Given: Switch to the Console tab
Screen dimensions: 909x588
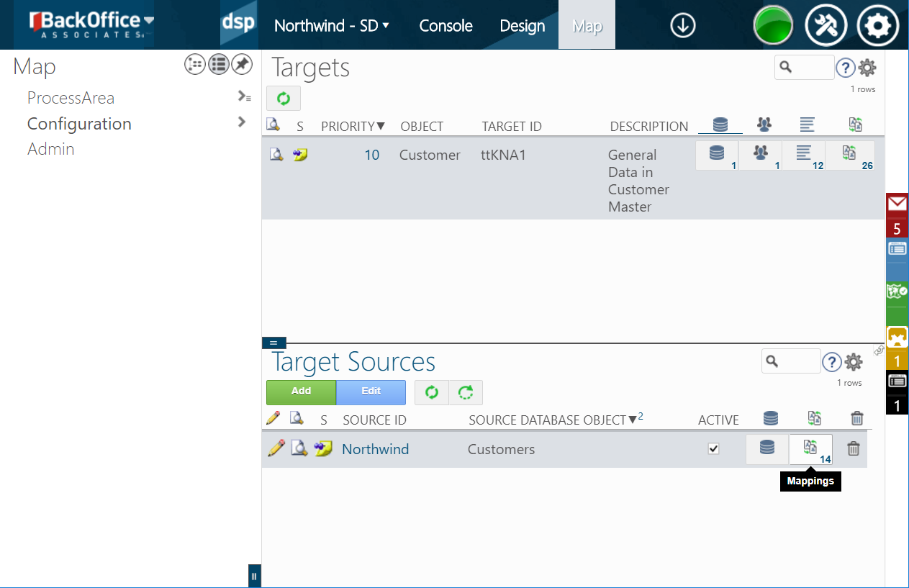Looking at the screenshot, I should coord(446,26).
